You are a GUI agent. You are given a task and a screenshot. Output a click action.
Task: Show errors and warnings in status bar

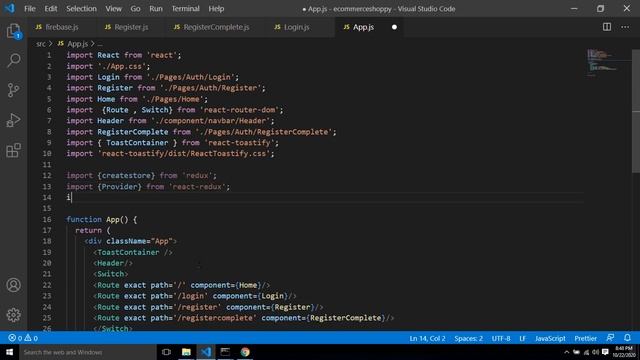[x=23, y=338]
